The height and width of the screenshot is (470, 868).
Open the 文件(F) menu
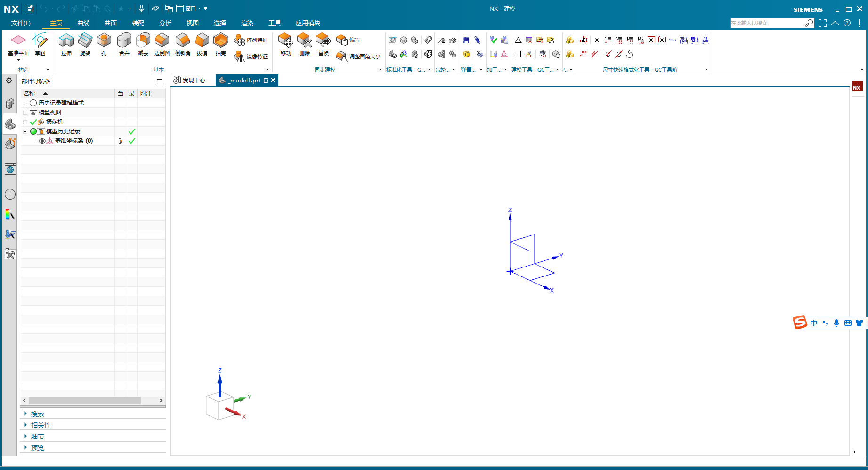click(21, 23)
